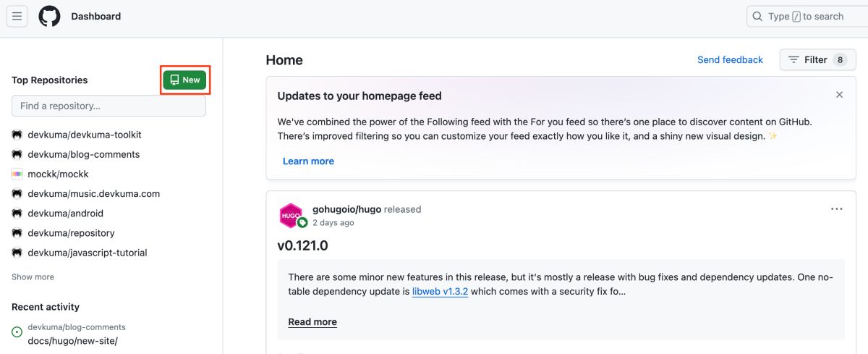868x354 pixels.
Task: Open the gohugoio/hugo repository link
Action: [x=346, y=209]
